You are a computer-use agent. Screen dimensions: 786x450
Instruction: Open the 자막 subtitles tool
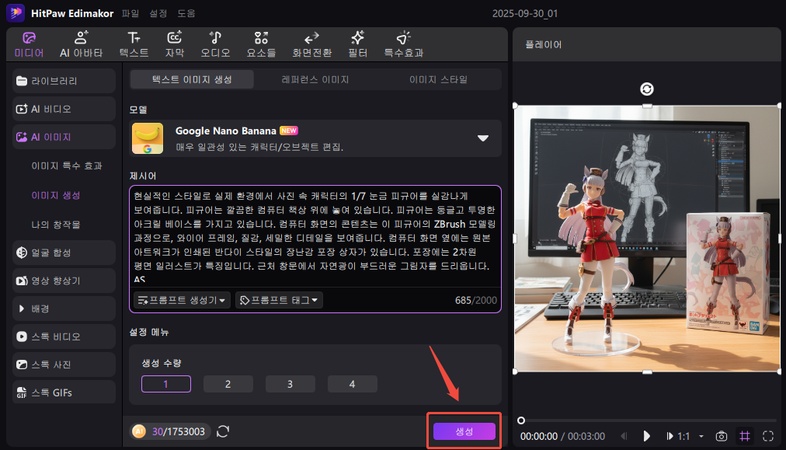pyautogui.click(x=175, y=43)
